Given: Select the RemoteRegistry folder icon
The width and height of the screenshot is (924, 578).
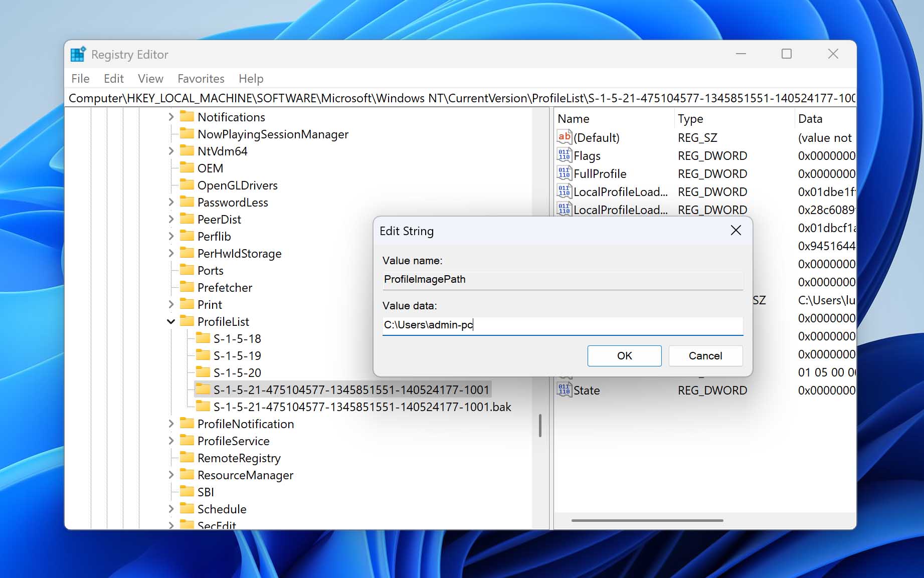Looking at the screenshot, I should coord(187,457).
